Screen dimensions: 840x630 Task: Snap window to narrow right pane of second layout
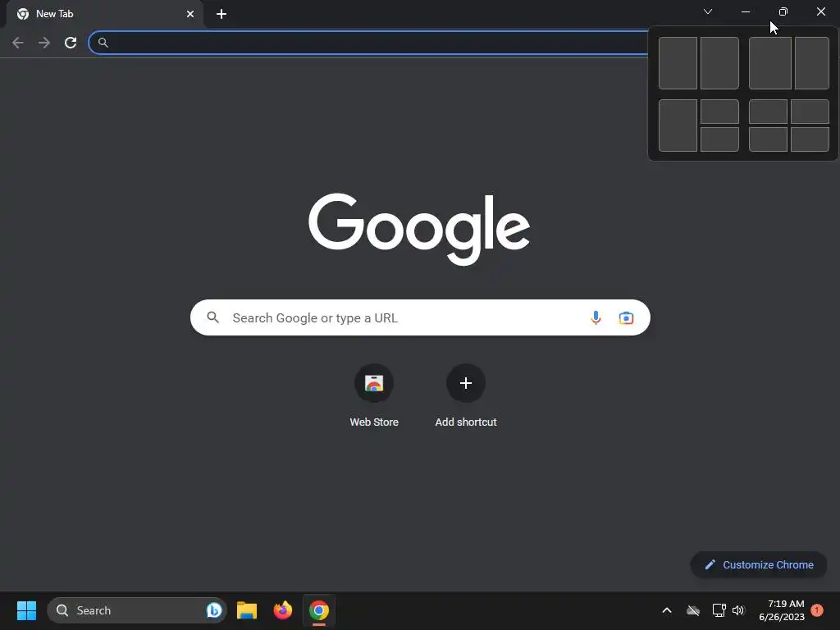[x=812, y=63]
